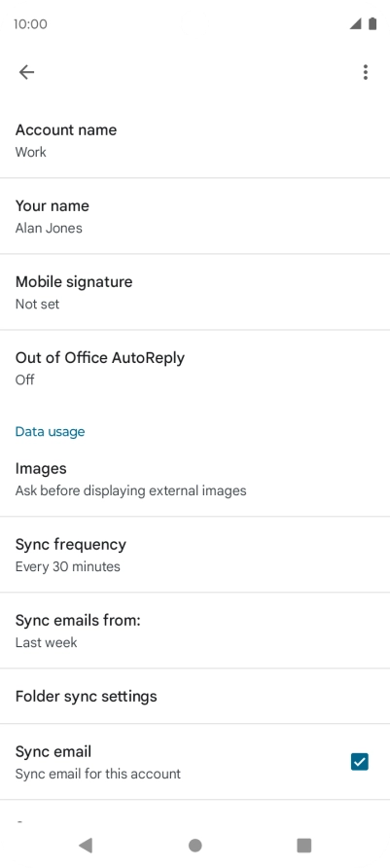This screenshot has height=868, width=390.
Task: Tap the Android home circle button
Action: tap(195, 845)
